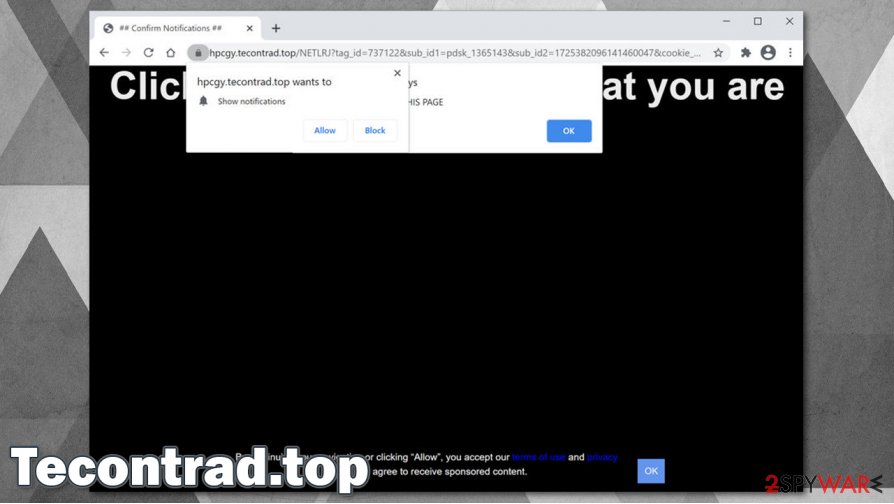Click the padlock site info icon
The height and width of the screenshot is (504, 894).
(198, 53)
